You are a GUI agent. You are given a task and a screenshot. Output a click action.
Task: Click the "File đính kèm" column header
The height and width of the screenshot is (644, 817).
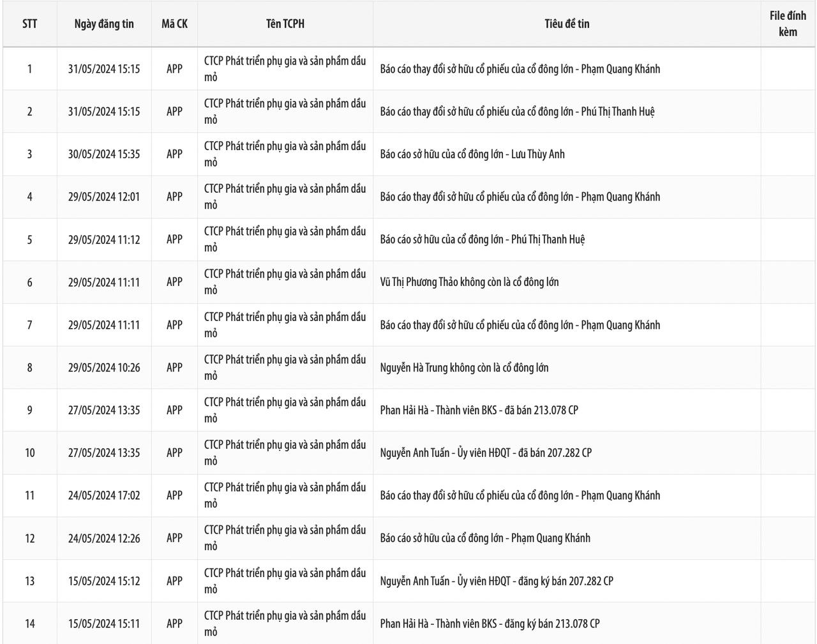788,24
